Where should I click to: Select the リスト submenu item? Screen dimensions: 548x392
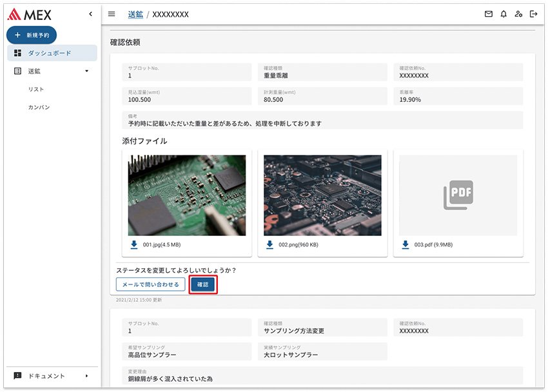click(36, 90)
